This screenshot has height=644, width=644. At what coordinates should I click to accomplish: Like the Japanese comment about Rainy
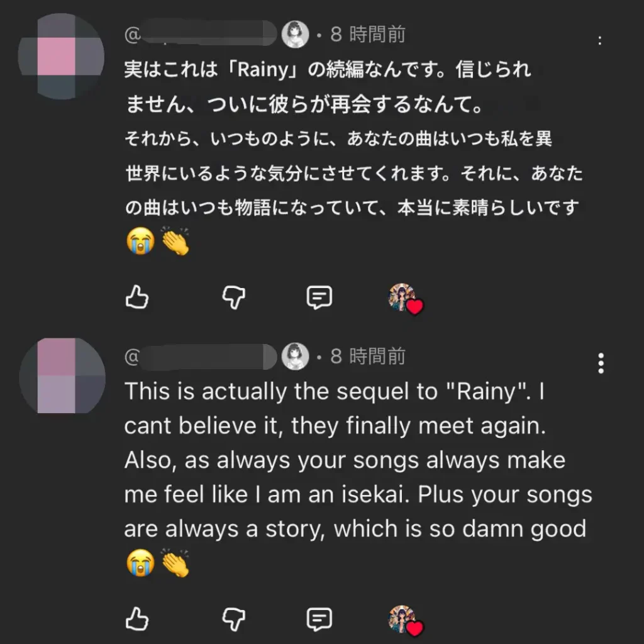137,297
